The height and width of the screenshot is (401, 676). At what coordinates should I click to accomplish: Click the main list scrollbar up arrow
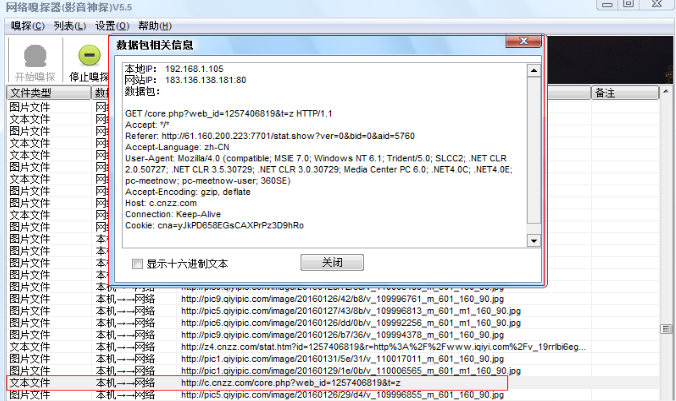pos(666,91)
